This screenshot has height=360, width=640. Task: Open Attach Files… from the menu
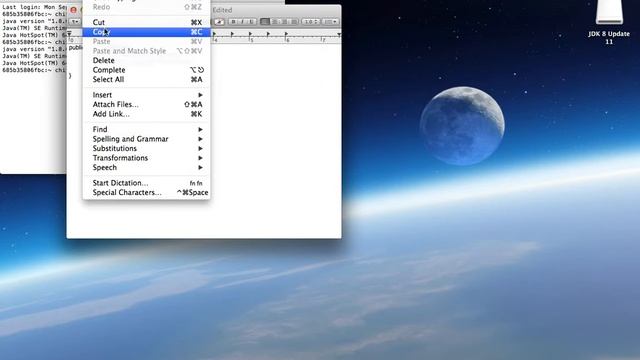146,104
